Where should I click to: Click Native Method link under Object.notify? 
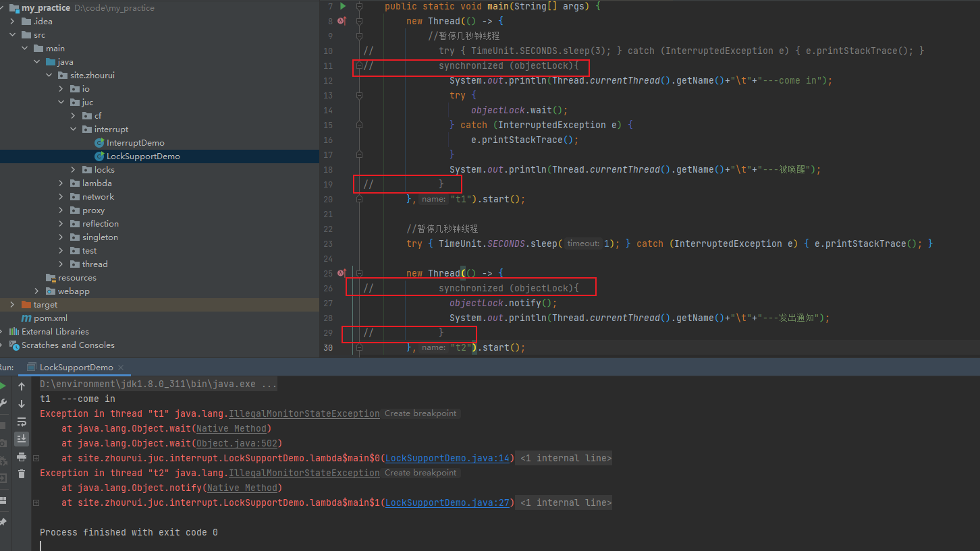[242, 488]
